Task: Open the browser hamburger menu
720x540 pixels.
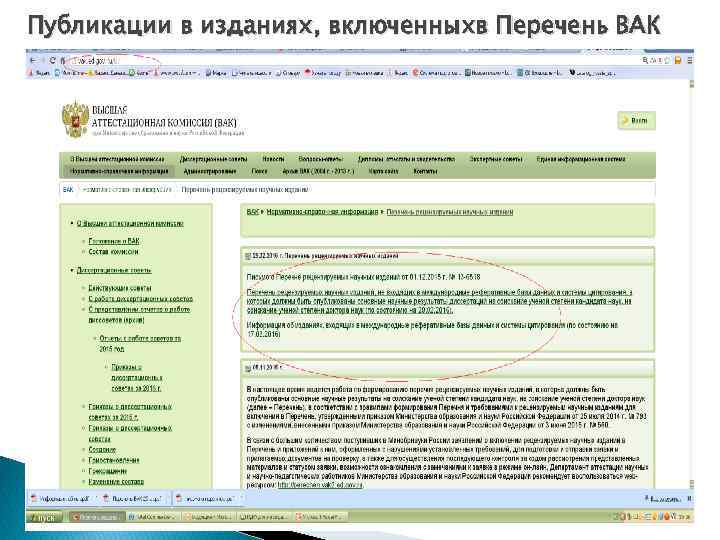Action: click(690, 60)
